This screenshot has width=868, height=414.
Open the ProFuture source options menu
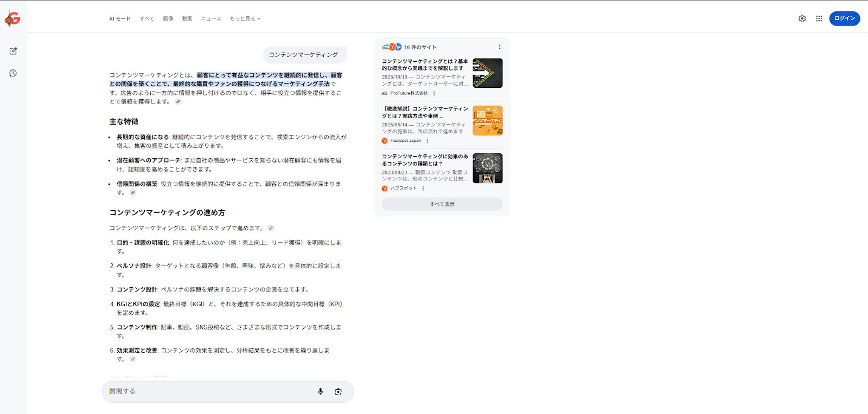click(x=434, y=93)
